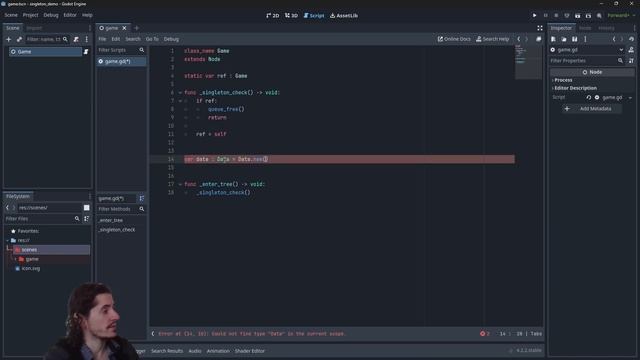Expand the Process section
Screen dimensions: 640x360
click(563, 80)
